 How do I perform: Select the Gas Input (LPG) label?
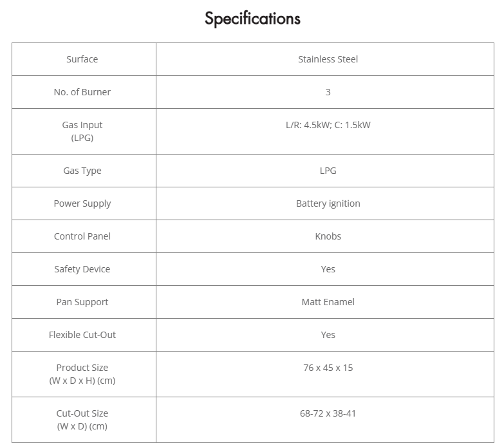82,131
